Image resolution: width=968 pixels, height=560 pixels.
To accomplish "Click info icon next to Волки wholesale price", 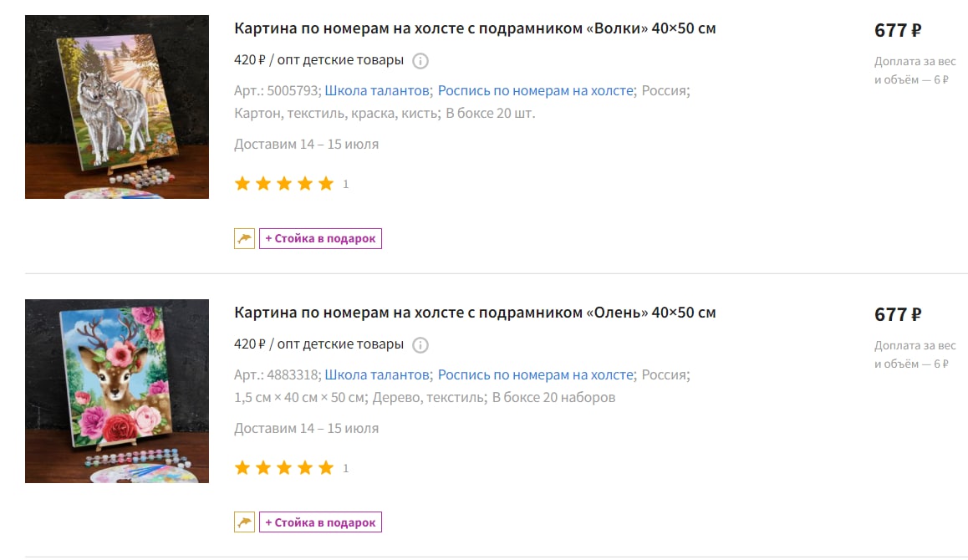I will [x=420, y=60].
